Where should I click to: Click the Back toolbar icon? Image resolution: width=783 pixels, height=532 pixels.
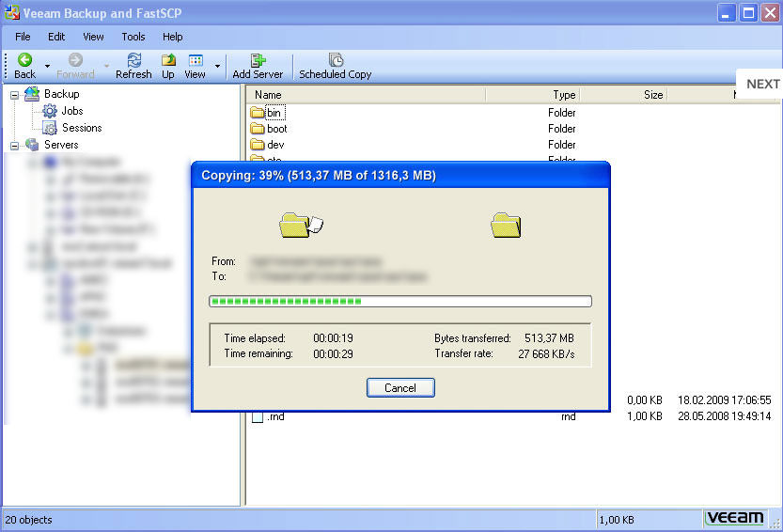pyautogui.click(x=24, y=60)
